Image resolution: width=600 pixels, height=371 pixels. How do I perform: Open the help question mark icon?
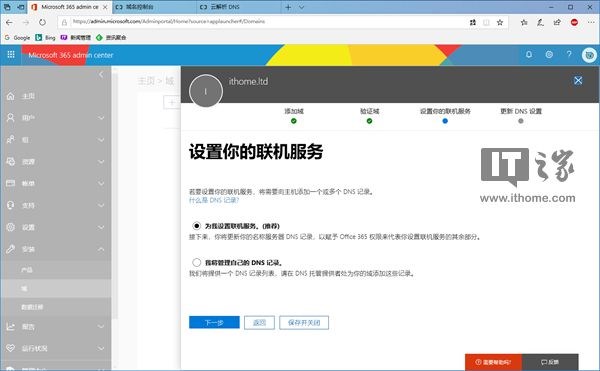point(569,54)
